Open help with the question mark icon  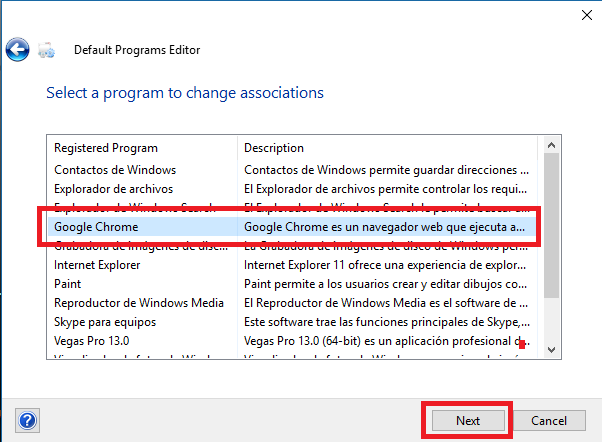(x=28, y=420)
